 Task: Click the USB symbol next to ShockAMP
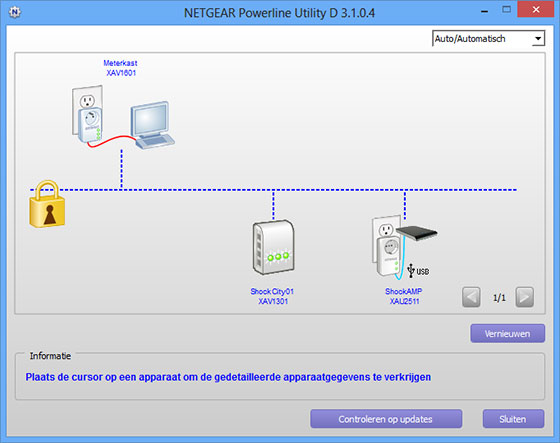coord(418,271)
